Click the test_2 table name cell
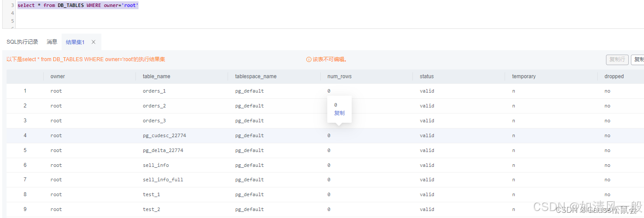 151,210
